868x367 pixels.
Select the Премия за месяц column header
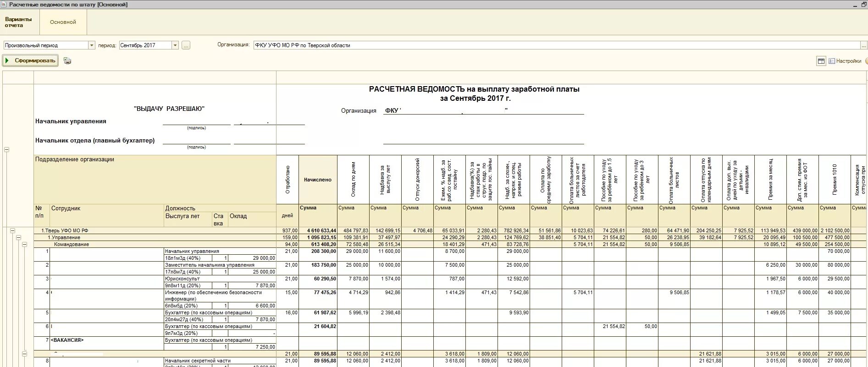(x=770, y=180)
